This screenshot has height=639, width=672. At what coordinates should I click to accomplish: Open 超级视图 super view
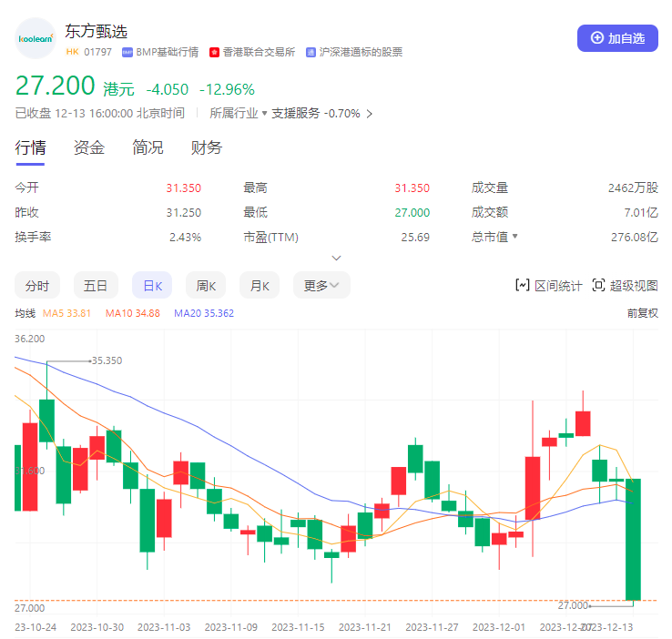tap(625, 286)
